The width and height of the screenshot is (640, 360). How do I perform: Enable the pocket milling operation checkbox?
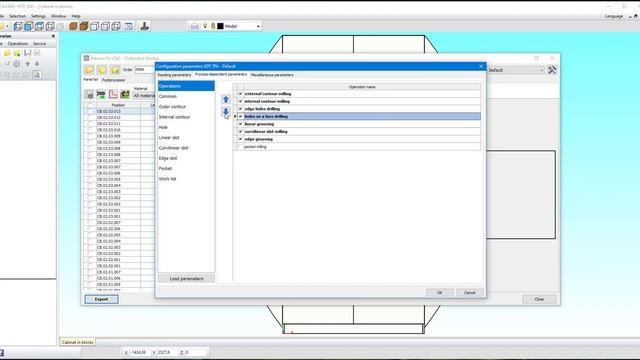(240, 147)
